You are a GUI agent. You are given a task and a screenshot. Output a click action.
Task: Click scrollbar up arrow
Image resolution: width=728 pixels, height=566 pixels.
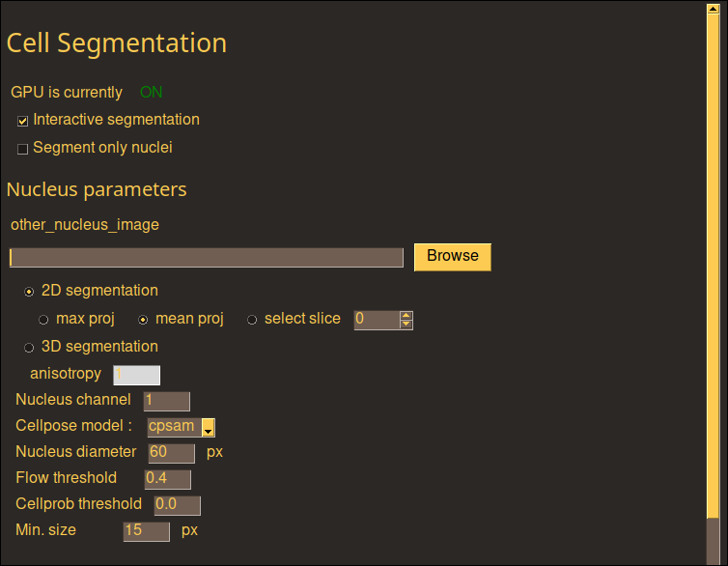coord(713,9)
